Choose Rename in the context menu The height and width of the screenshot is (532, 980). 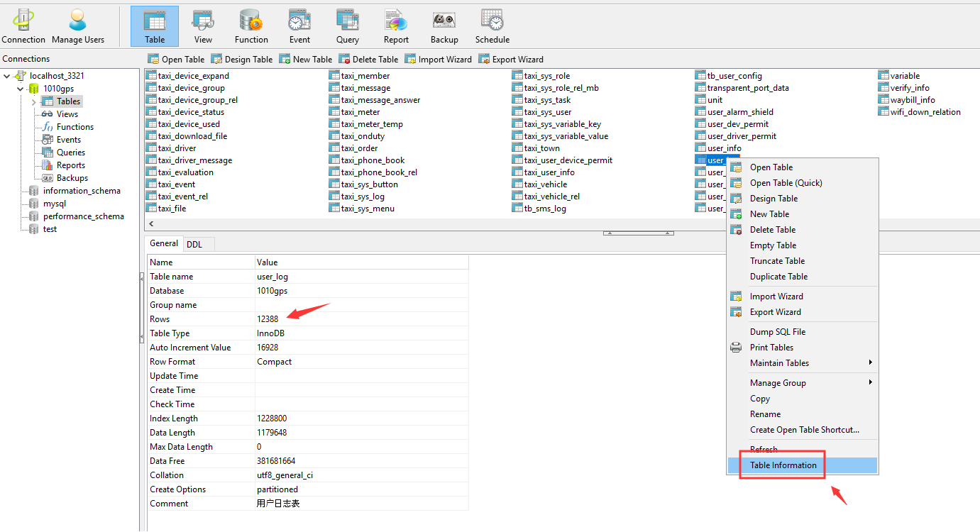tap(803, 414)
